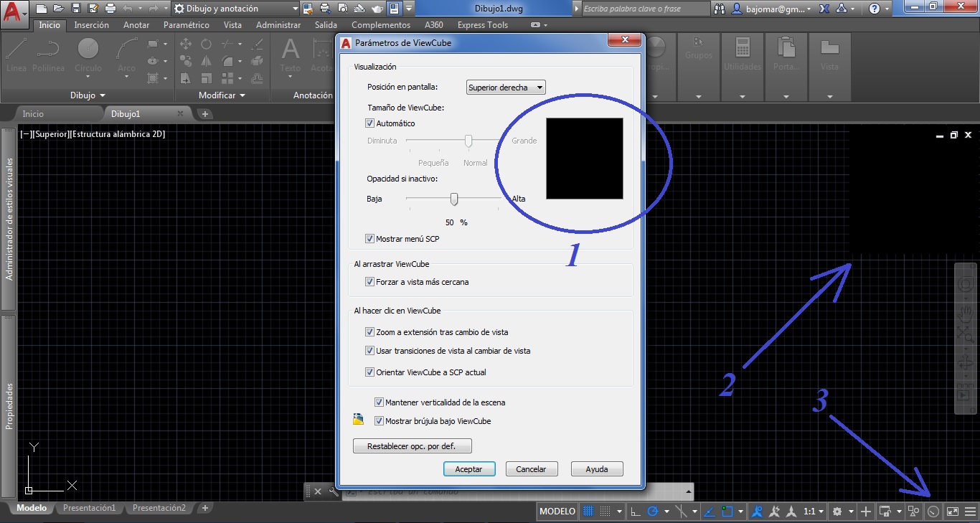Click the Aceptar button

[x=469, y=468]
